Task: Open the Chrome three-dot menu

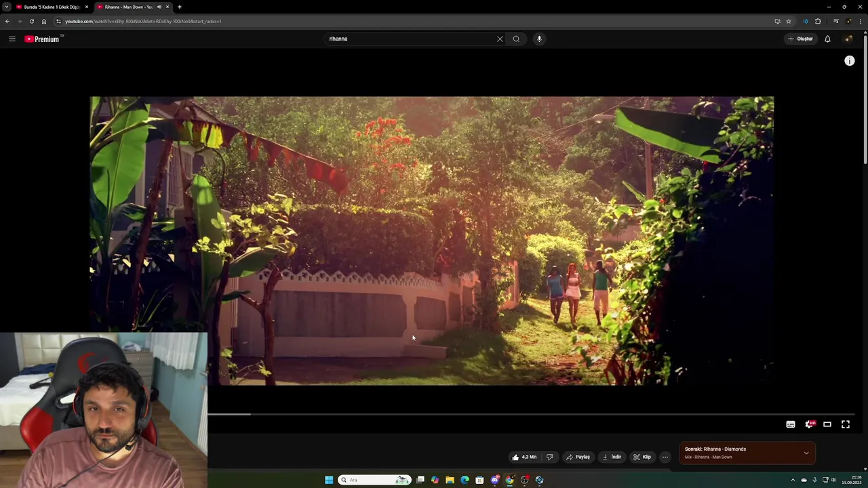Action: tap(861, 21)
